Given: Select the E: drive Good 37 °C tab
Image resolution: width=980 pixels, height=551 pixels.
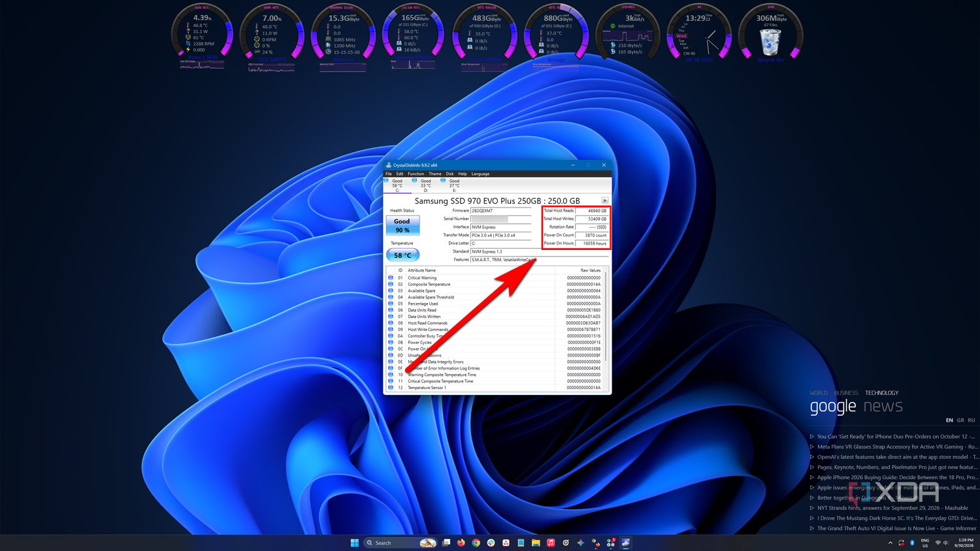Looking at the screenshot, I should click(451, 185).
